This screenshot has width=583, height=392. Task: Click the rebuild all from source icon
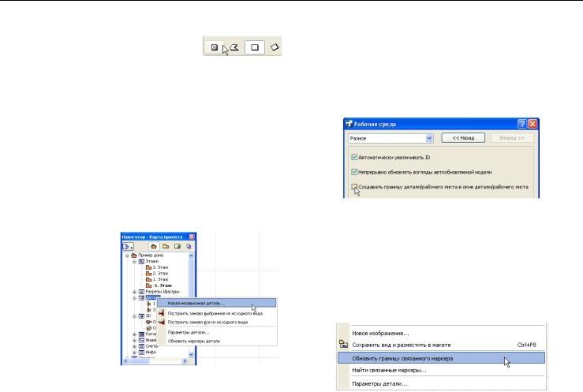tap(162, 322)
